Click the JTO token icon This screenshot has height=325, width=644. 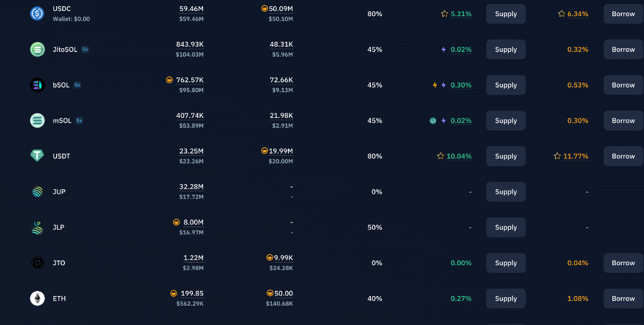pos(37,263)
